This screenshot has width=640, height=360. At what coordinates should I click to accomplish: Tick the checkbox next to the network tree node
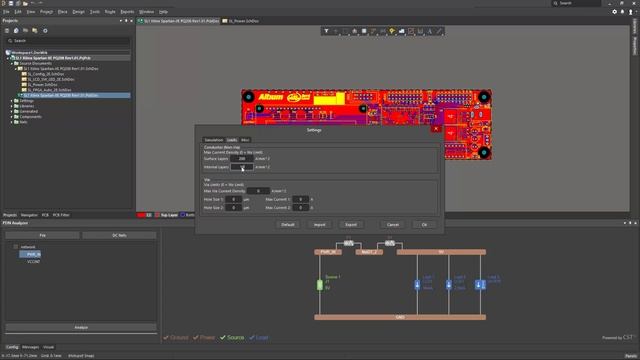tap(16, 247)
